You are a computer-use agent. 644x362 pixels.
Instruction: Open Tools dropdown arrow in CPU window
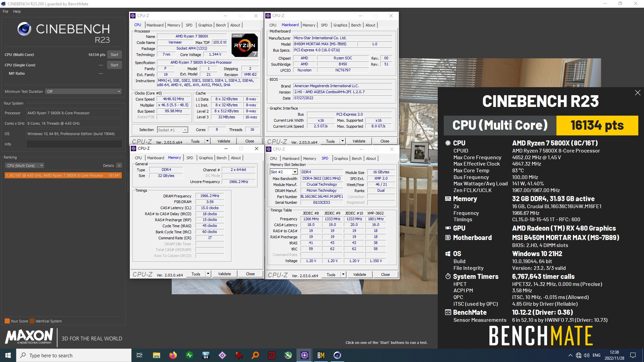[x=207, y=141]
